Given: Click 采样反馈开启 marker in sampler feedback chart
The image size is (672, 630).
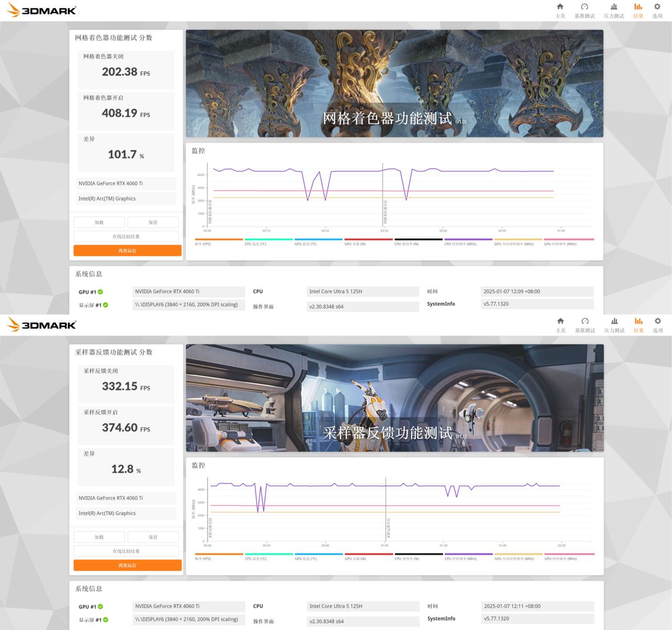Looking at the screenshot, I should click(x=388, y=529).
